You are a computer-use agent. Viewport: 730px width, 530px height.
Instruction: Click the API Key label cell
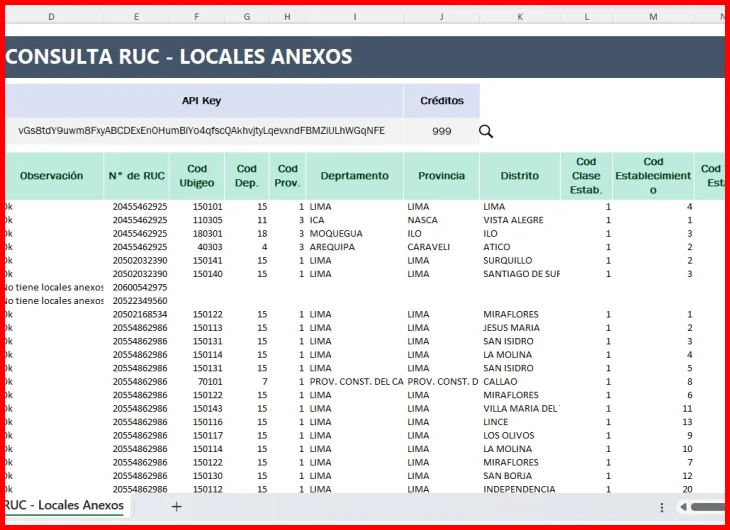click(202, 101)
